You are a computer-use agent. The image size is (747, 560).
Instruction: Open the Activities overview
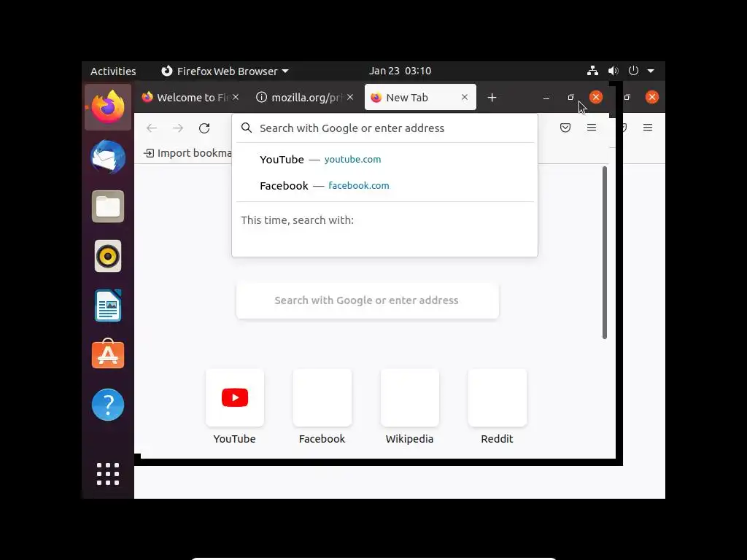click(x=113, y=71)
